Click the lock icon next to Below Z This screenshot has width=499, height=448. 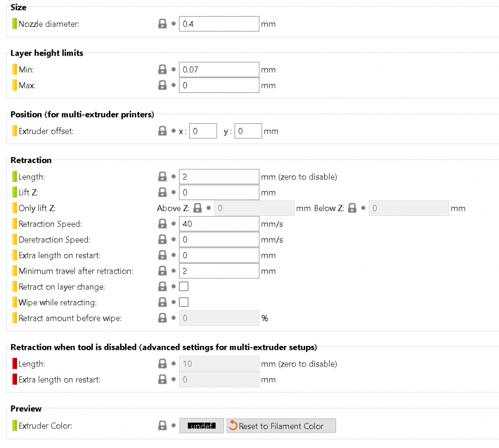352,208
